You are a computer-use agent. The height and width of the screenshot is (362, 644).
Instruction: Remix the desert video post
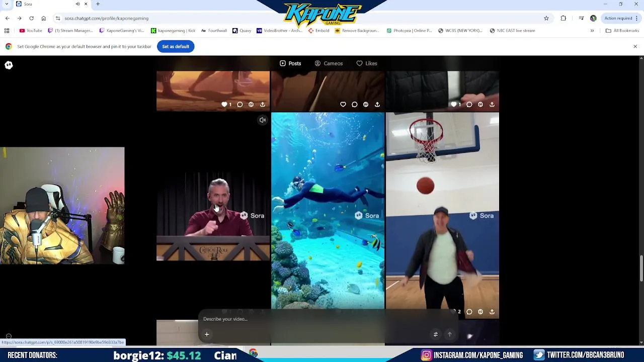tap(251, 105)
